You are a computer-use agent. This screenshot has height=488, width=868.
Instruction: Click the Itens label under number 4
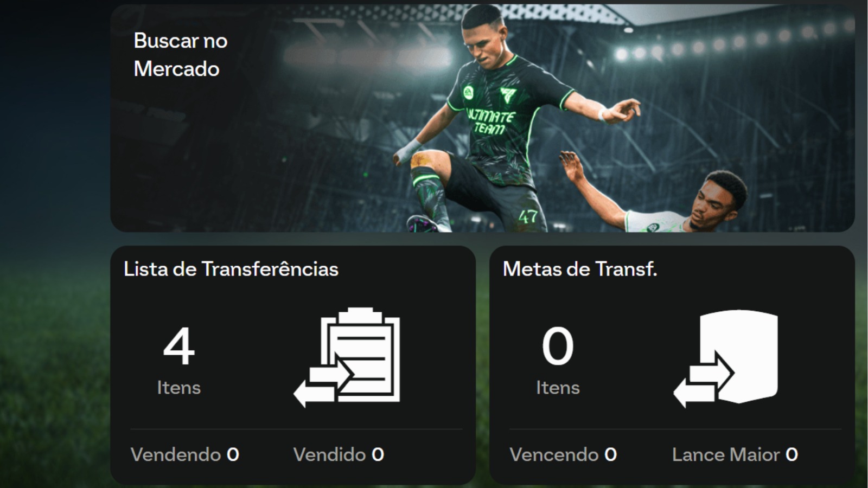[x=179, y=388]
